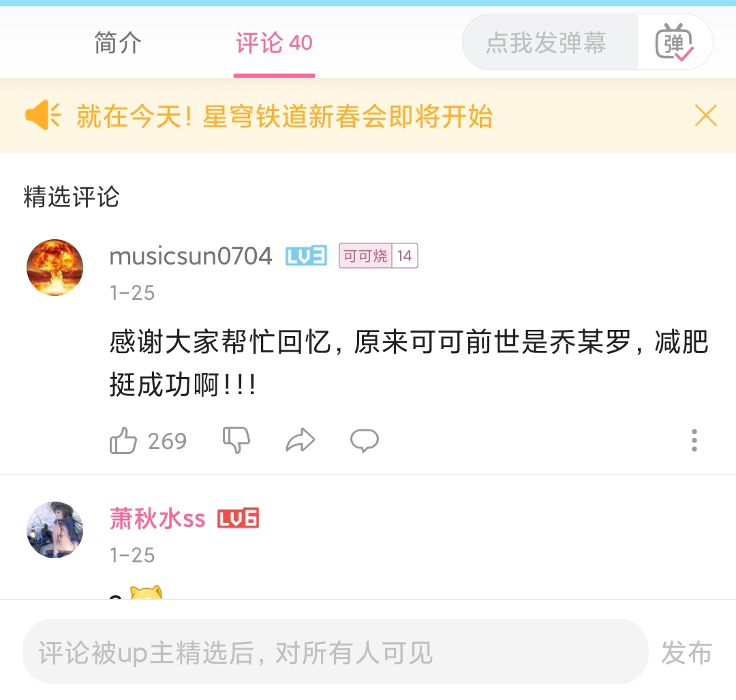
Task: Toggle the danmaku 弹 display switch
Action: coord(675,42)
